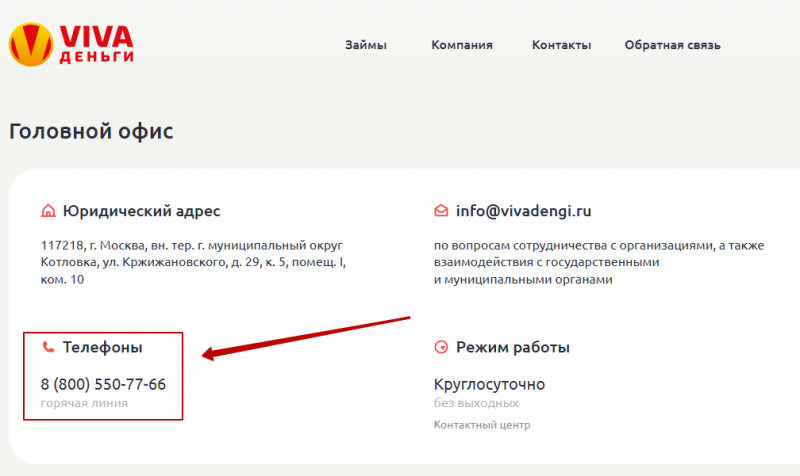The height and width of the screenshot is (476, 800).
Task: Call the number 8 (800) 550-77-66
Action: tap(103, 384)
